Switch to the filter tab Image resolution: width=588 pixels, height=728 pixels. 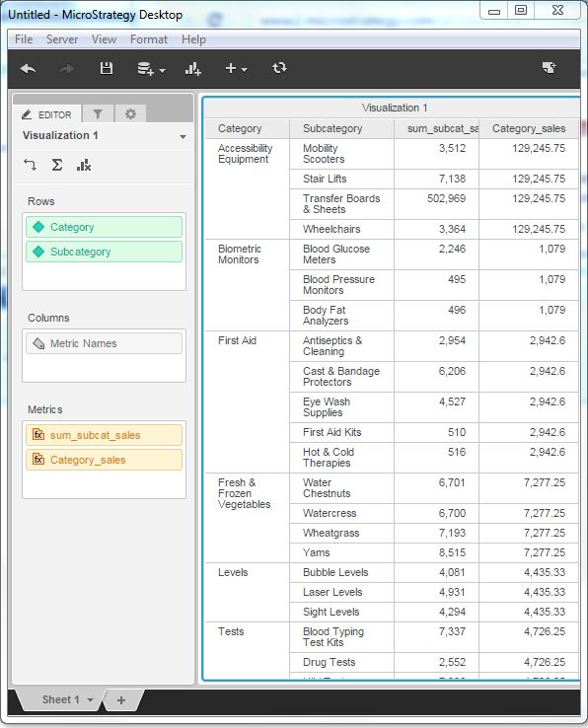point(98,113)
